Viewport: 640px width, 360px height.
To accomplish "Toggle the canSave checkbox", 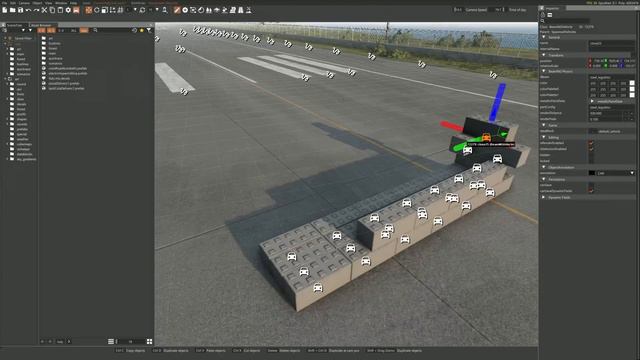I will click(591, 185).
